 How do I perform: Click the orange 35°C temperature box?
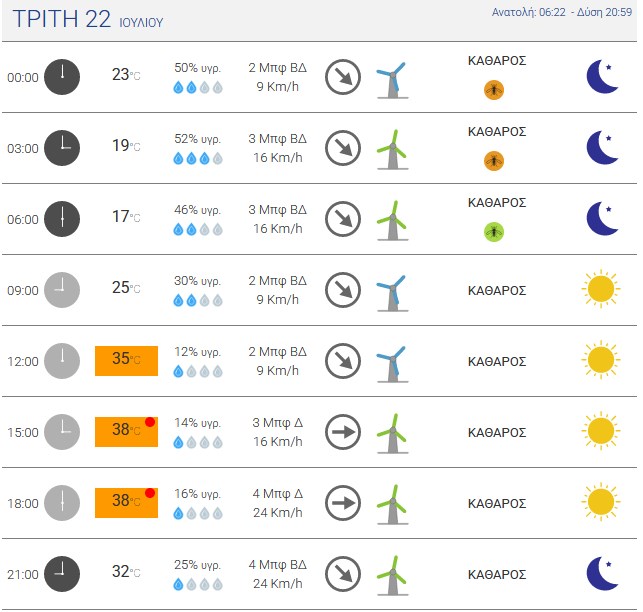126,361
